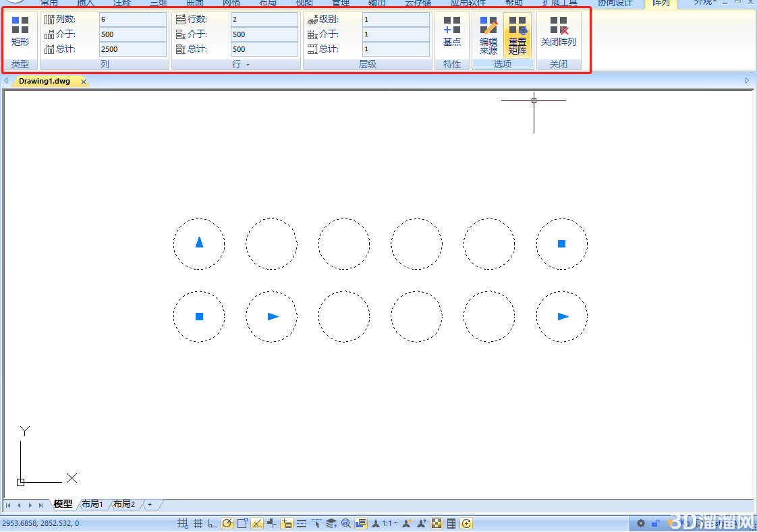Open the 视图 ribbon tab
Image resolution: width=757 pixels, height=532 pixels.
(304, 3)
